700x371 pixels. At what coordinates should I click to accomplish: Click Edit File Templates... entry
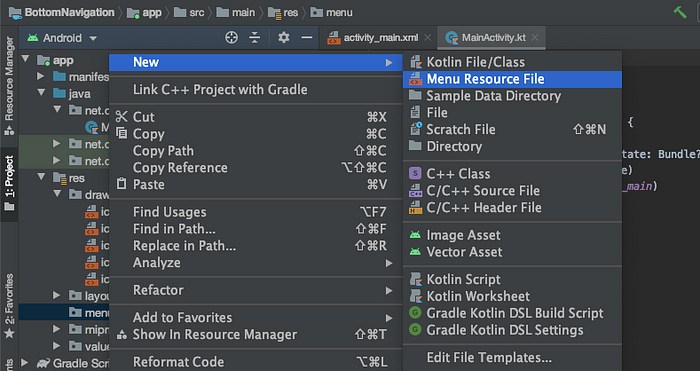point(489,358)
